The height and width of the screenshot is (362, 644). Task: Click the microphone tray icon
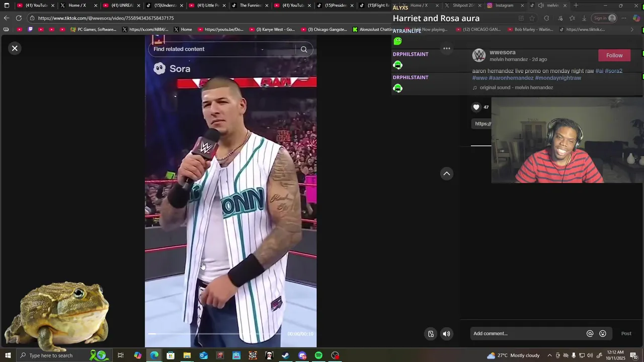click(574, 355)
